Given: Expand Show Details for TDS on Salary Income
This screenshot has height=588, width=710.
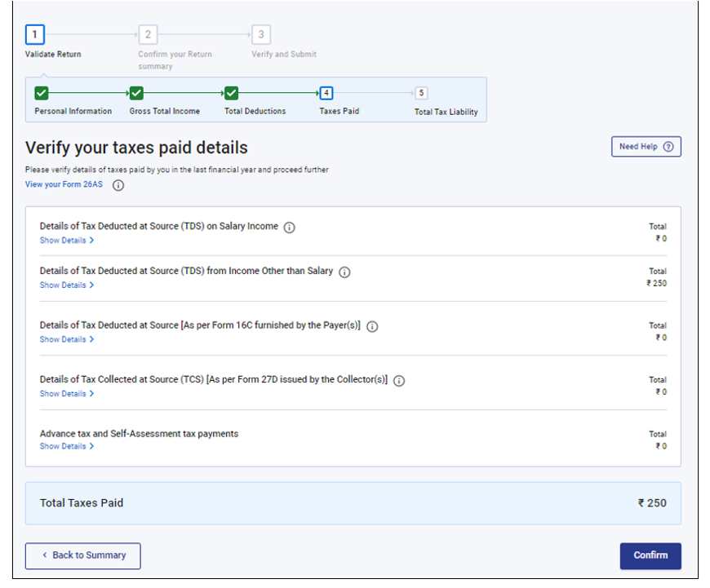Looking at the screenshot, I should pos(66,241).
